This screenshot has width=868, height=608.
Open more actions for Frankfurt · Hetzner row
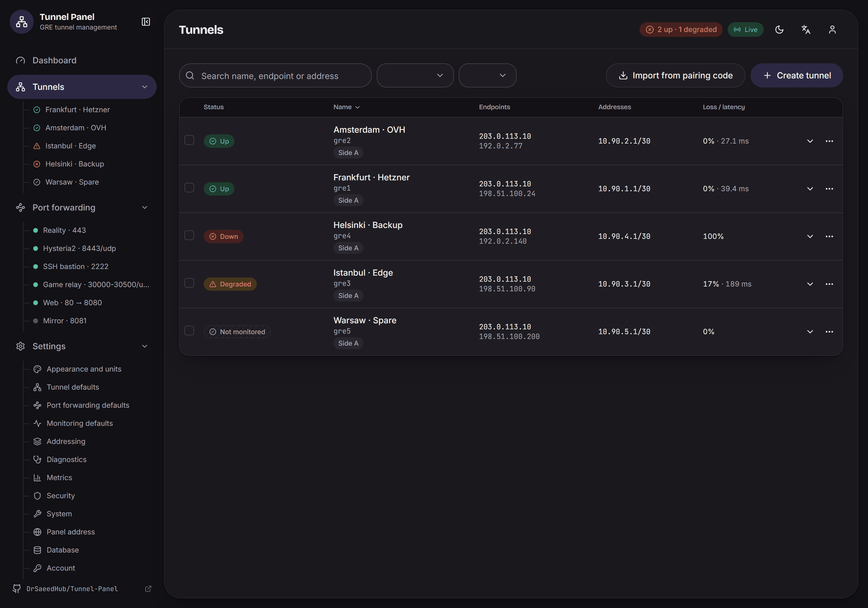click(829, 189)
